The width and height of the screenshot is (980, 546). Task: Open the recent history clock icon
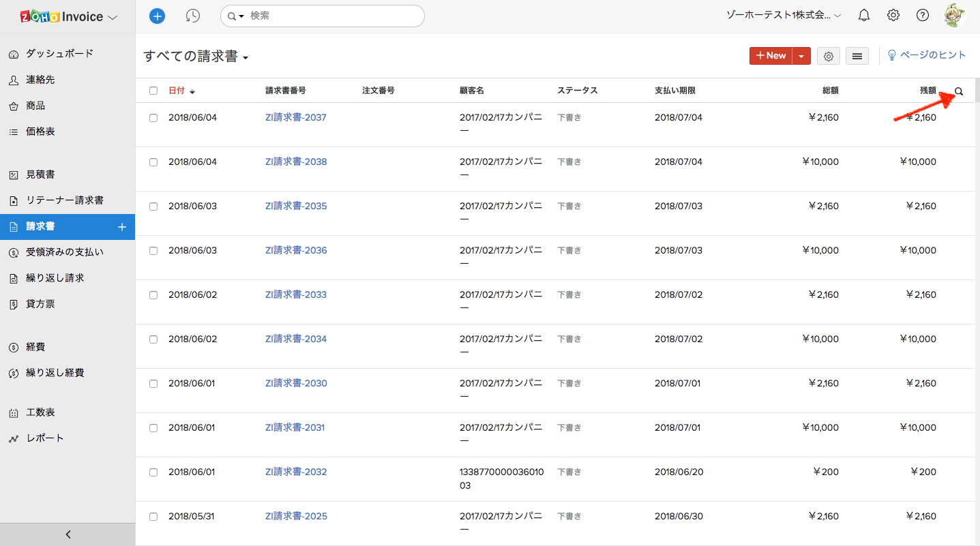click(x=193, y=16)
